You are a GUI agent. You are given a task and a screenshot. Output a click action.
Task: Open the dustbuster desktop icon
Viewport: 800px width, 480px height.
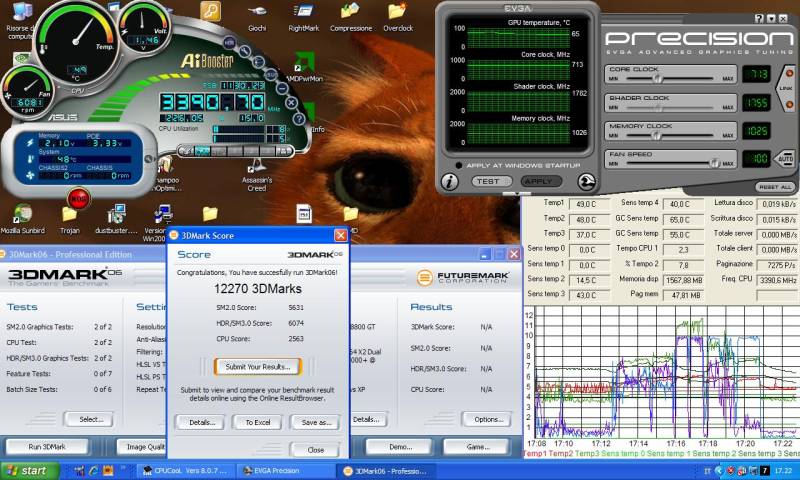pyautogui.click(x=116, y=219)
